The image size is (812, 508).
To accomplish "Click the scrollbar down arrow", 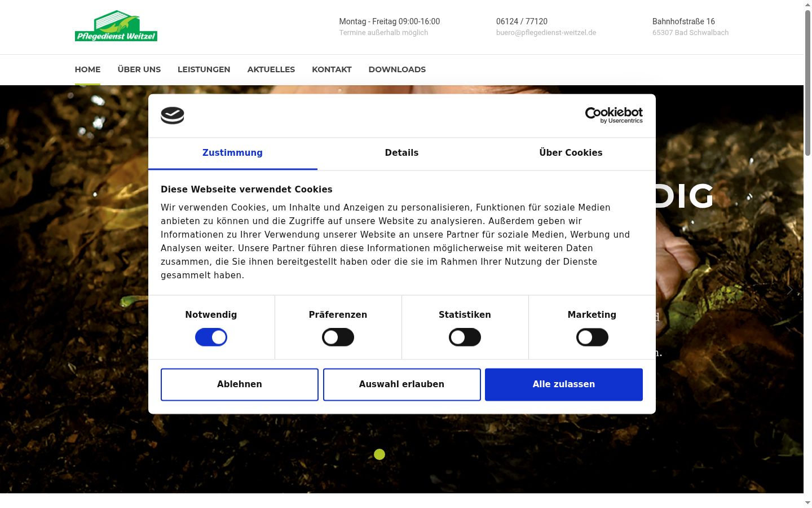I will (x=807, y=503).
